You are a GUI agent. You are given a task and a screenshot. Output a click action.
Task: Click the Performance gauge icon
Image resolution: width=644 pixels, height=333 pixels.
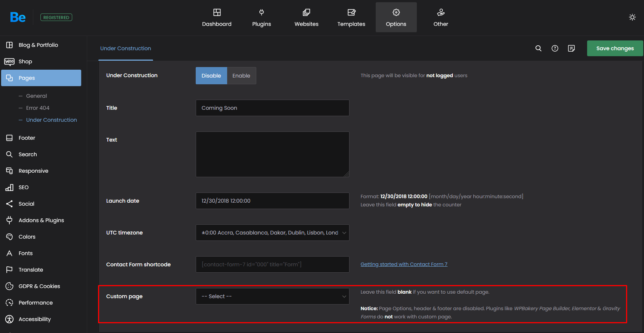click(10, 303)
